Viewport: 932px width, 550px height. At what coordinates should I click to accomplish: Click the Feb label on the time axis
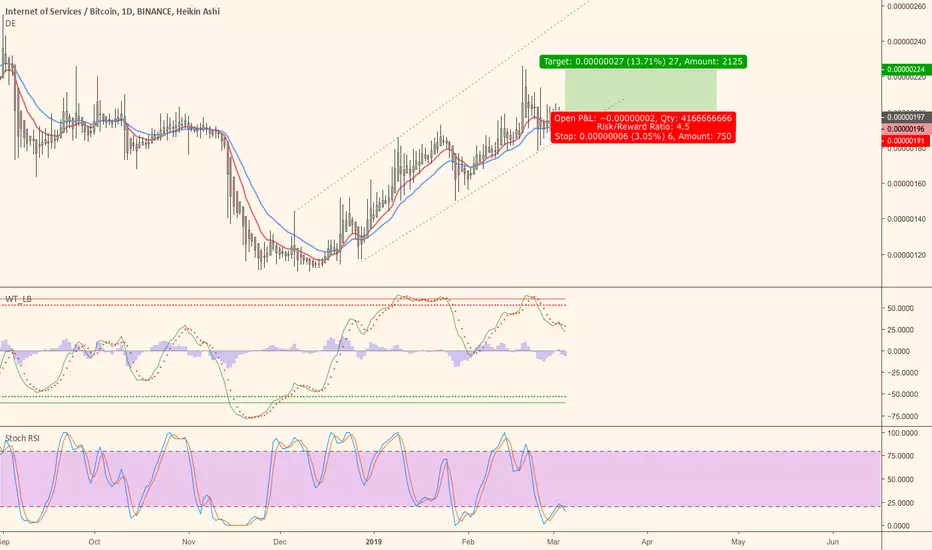[468, 542]
